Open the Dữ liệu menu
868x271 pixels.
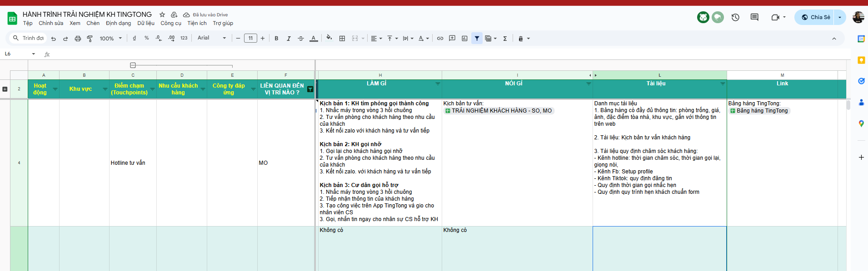(146, 23)
